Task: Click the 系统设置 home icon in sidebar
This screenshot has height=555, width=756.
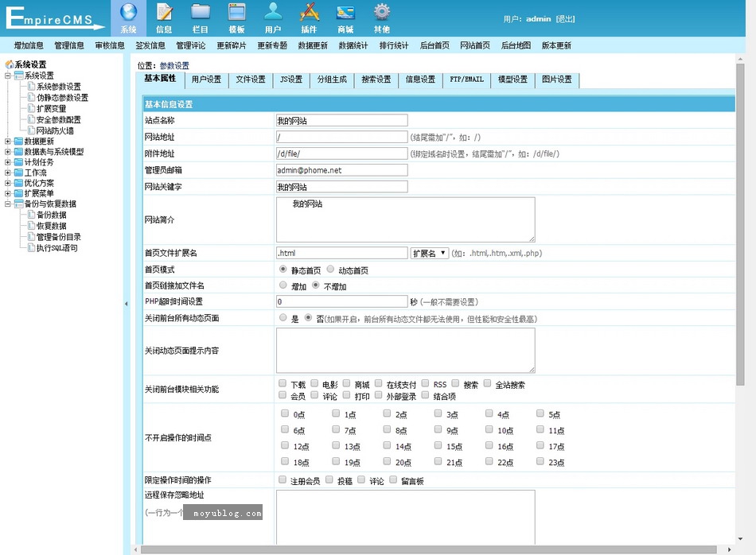Action: click(x=10, y=64)
